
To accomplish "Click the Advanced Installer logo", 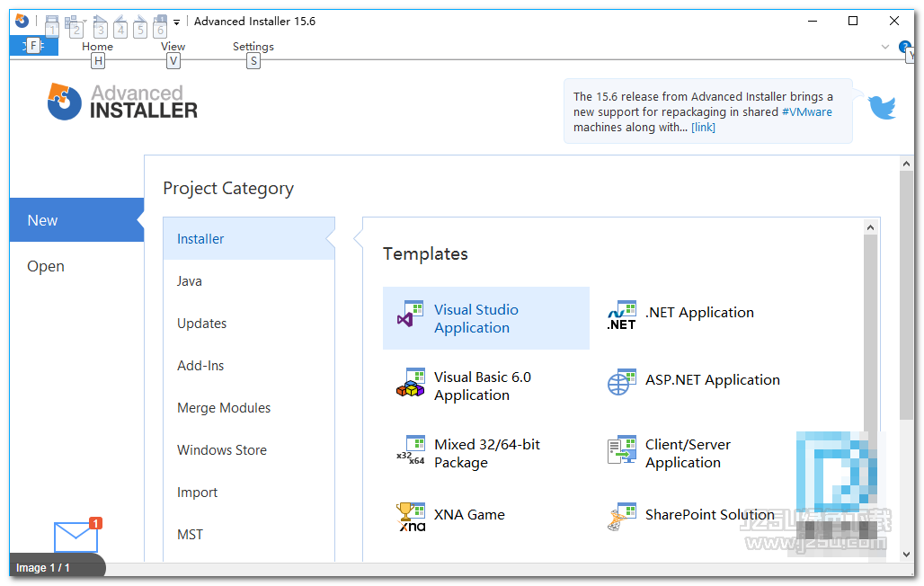I will (122, 102).
